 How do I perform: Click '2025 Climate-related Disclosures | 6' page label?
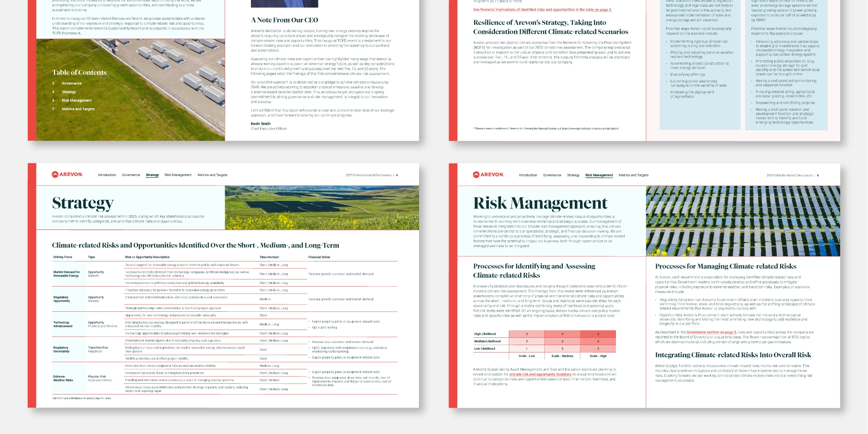[793, 175]
